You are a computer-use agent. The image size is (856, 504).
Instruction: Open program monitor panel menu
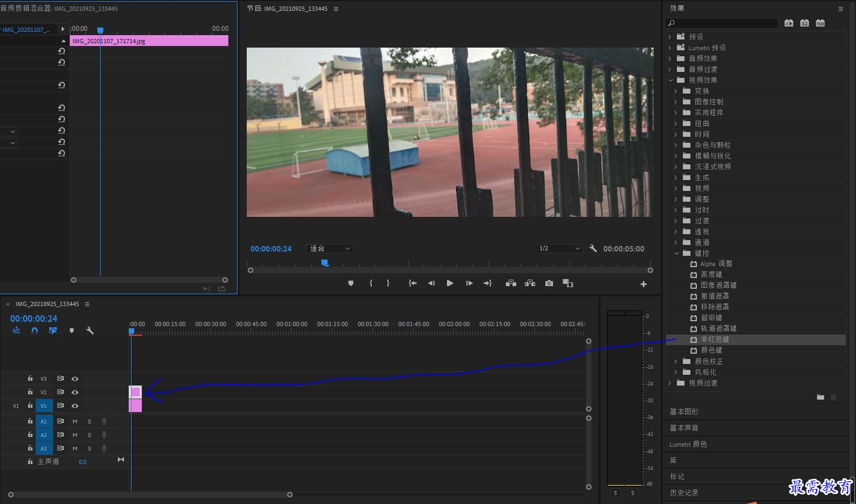click(x=336, y=9)
